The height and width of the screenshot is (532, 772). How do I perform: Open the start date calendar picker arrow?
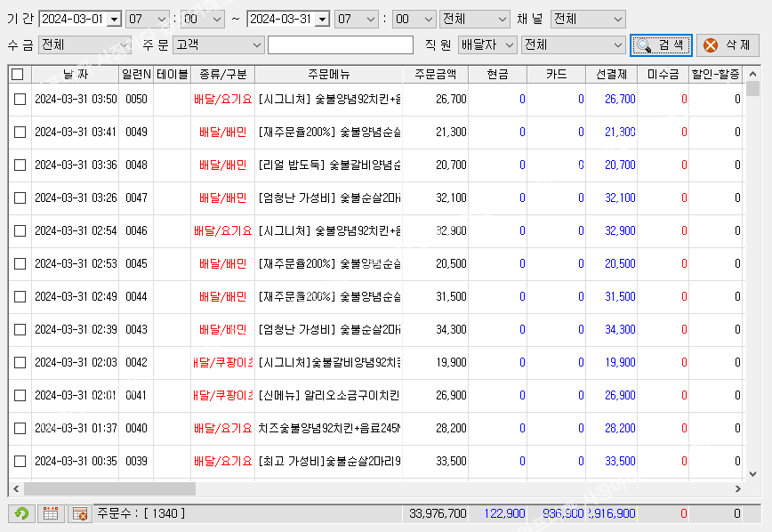(x=114, y=20)
